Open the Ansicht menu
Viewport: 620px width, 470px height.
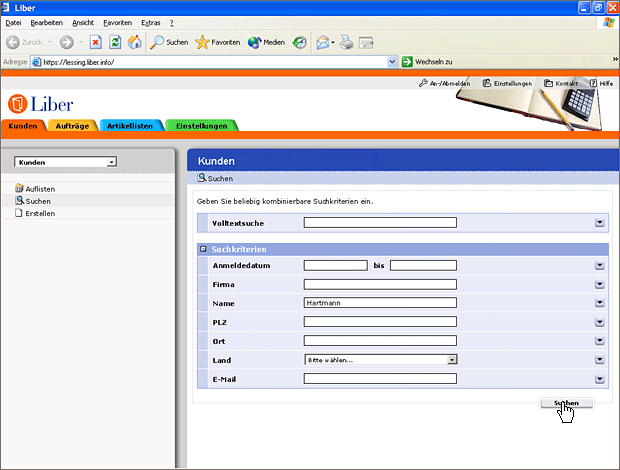click(x=83, y=23)
